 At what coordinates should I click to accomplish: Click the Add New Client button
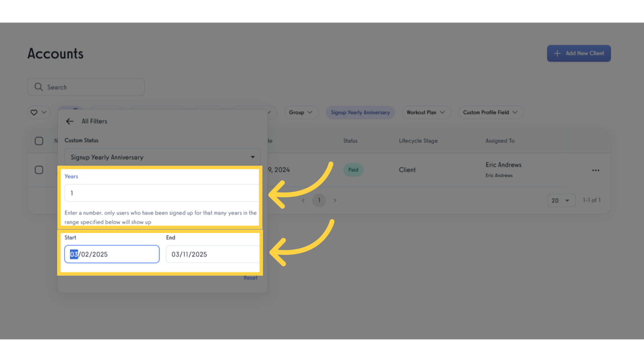579,54
